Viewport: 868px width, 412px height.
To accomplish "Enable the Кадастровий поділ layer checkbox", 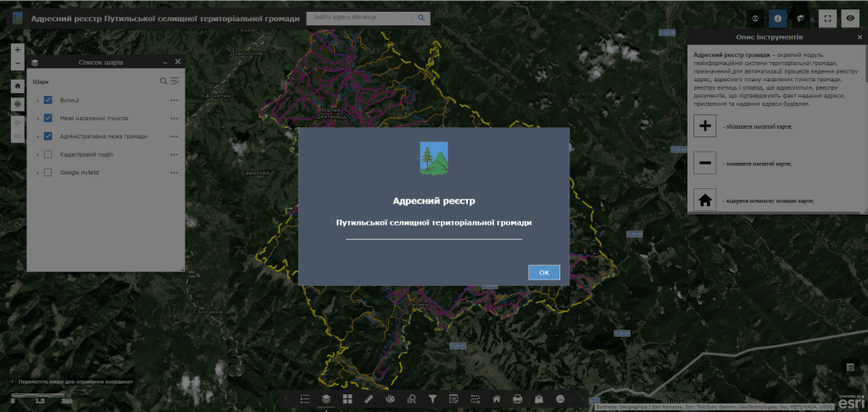I will [x=48, y=154].
